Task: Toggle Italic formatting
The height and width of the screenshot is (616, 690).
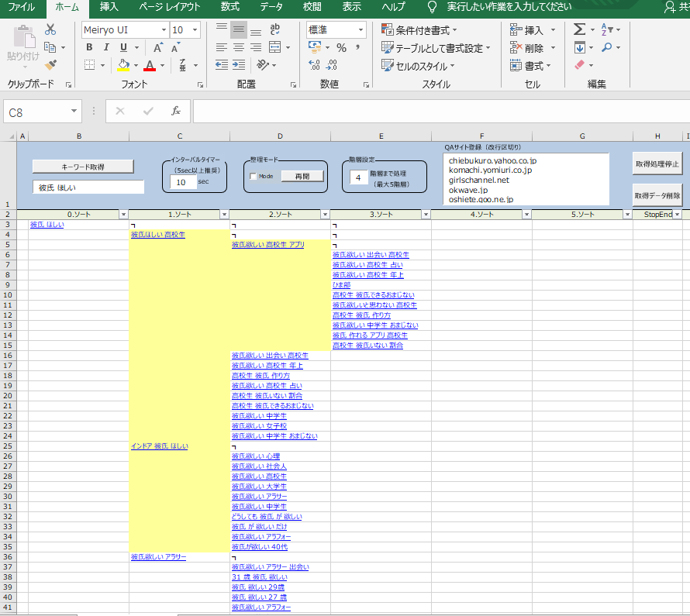Action: click(106, 47)
